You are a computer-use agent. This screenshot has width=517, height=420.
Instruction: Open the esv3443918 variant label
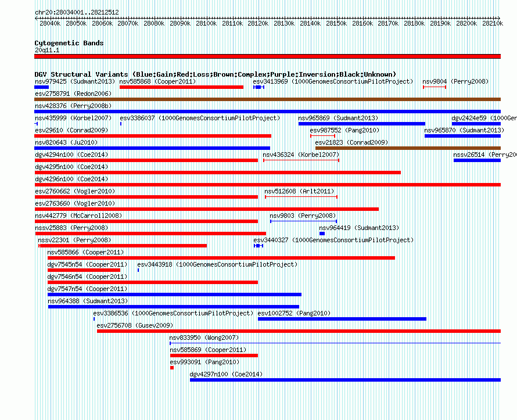[217, 264]
